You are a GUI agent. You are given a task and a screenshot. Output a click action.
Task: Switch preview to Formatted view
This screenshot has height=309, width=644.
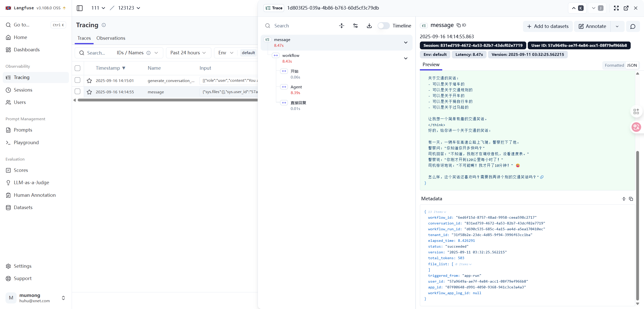click(614, 65)
